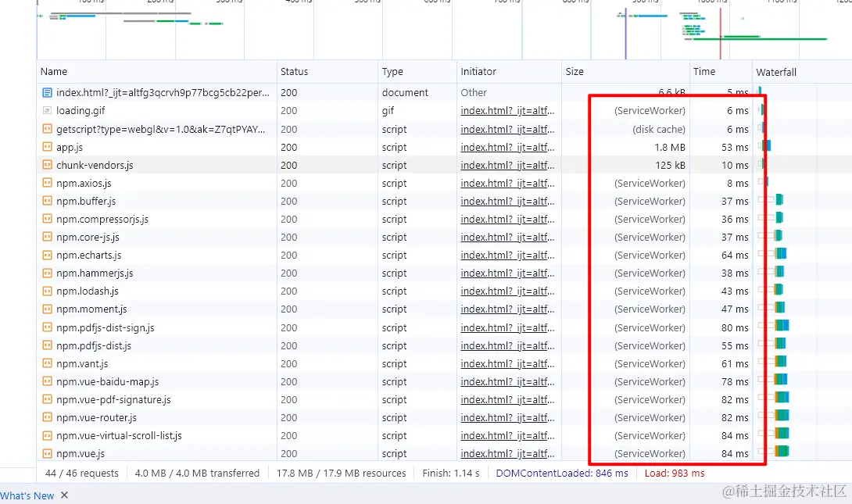The image size is (852, 504).
Task: Click the Load: 983 ms entry
Action: tap(675, 473)
